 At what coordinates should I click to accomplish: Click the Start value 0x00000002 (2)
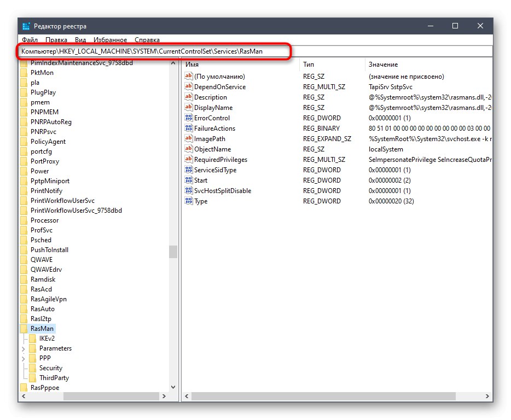point(390,180)
